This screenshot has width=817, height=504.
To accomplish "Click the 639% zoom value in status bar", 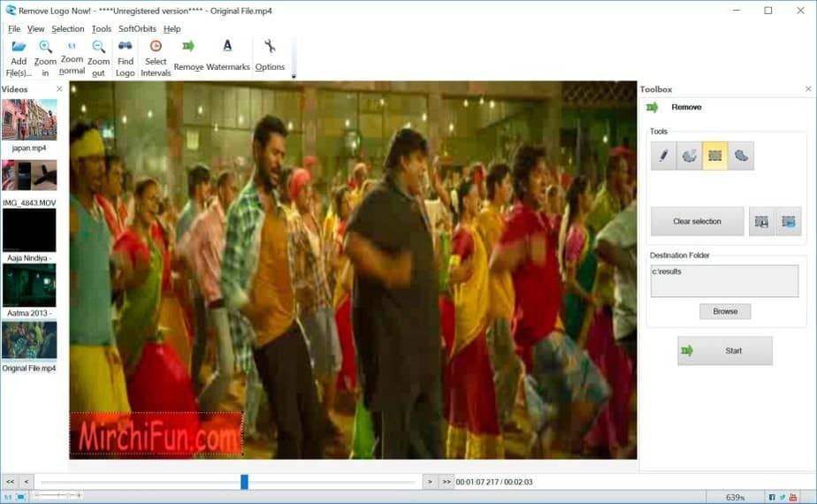I will click(735, 497).
